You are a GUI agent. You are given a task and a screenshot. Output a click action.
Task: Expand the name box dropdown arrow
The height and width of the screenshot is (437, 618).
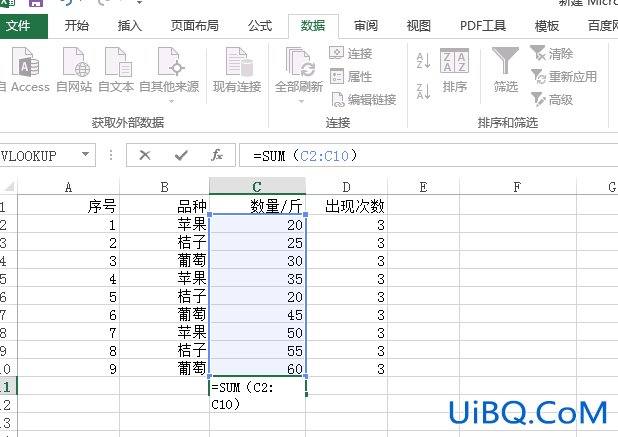pos(85,154)
